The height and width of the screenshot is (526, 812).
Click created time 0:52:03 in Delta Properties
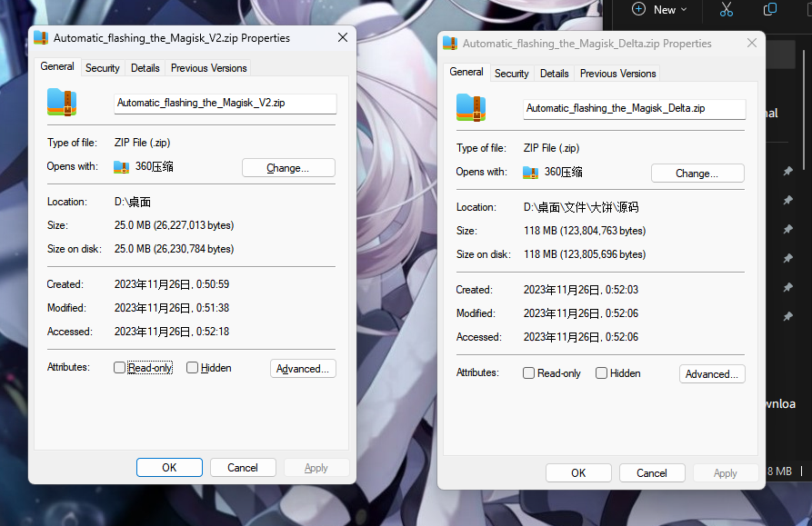(581, 290)
